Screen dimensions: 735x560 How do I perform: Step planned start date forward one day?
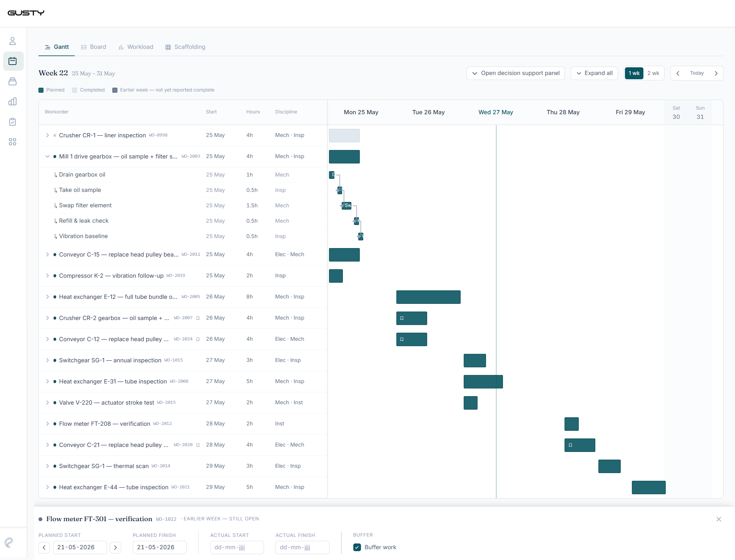(115, 547)
